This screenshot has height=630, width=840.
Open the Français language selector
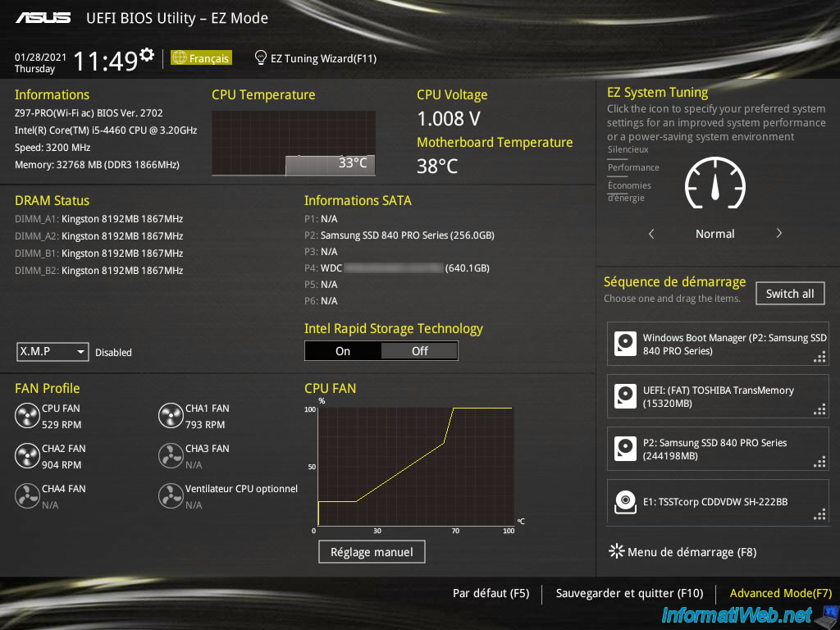coord(202,58)
